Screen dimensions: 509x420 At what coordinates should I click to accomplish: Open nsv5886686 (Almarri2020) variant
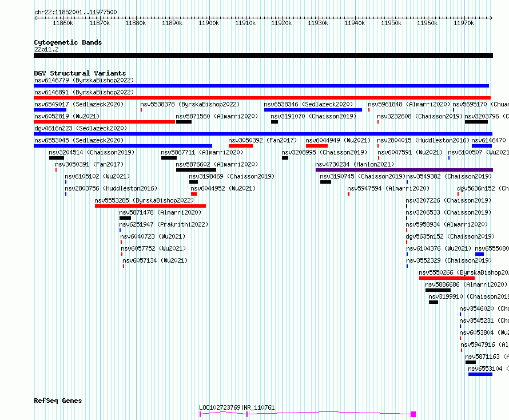pos(466,284)
